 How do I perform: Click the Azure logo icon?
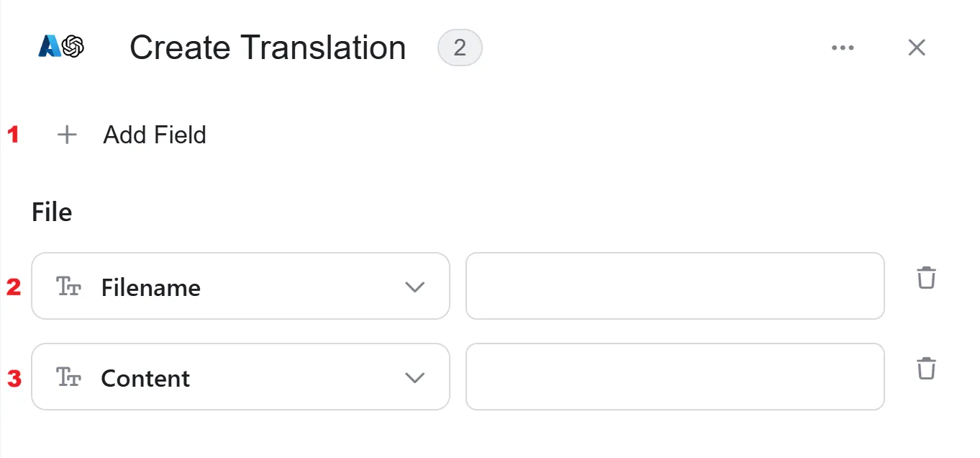50,47
